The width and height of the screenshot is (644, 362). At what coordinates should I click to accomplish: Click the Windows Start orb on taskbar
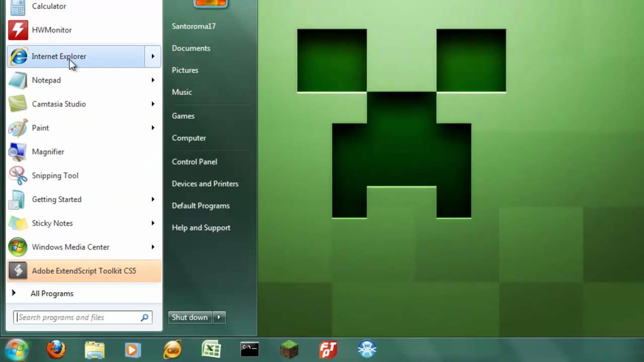pyautogui.click(x=17, y=349)
